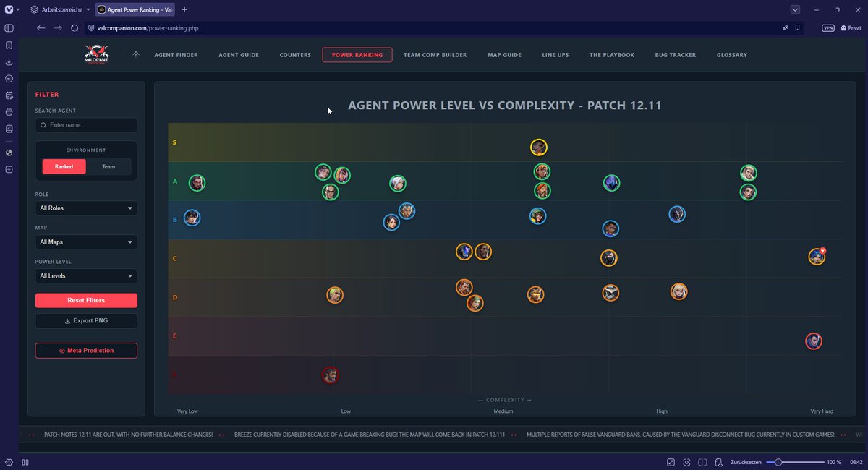Open the Notes panel in sidebar
Screen dimensions: 868x470
click(9, 95)
